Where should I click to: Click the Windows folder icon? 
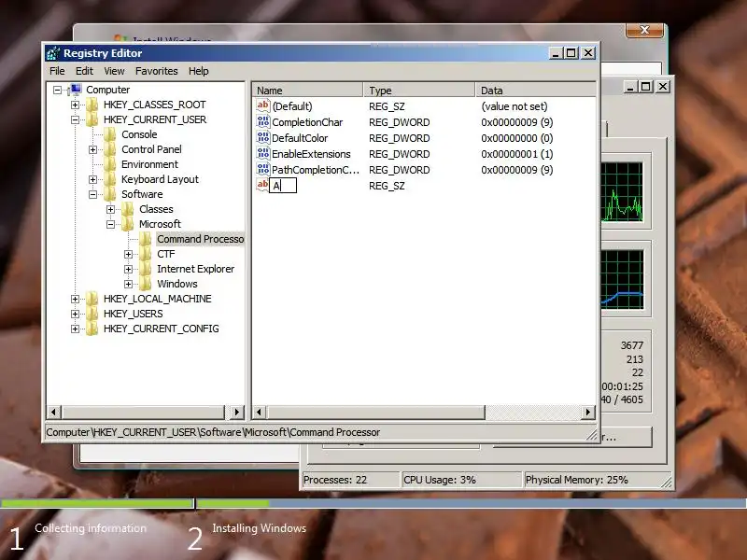[x=146, y=284]
